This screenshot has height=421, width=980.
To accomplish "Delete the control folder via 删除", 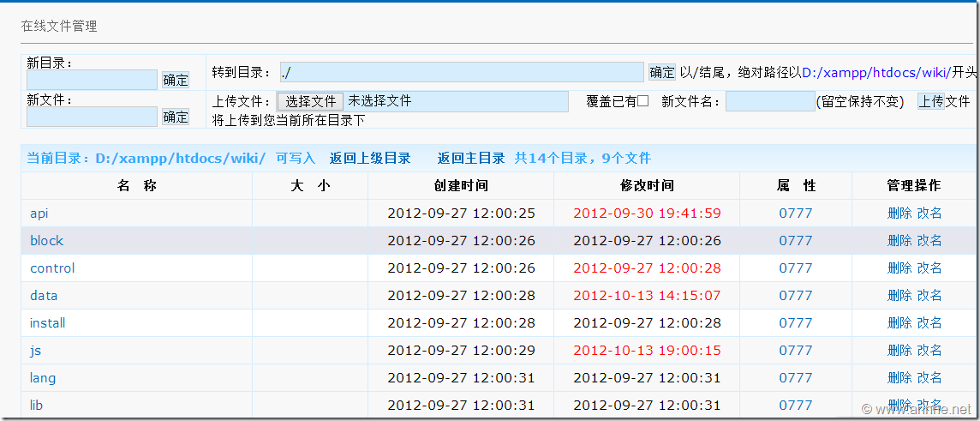I will coord(899,268).
